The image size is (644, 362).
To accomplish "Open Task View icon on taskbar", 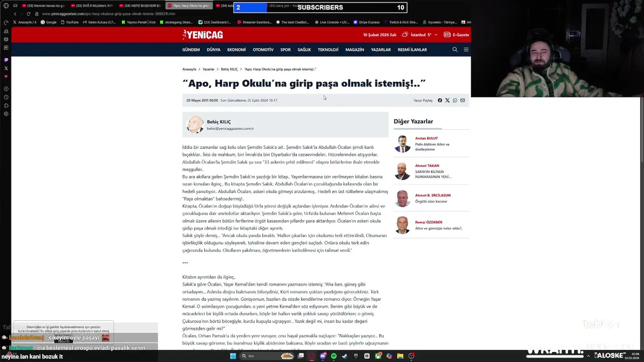I will pos(301,356).
